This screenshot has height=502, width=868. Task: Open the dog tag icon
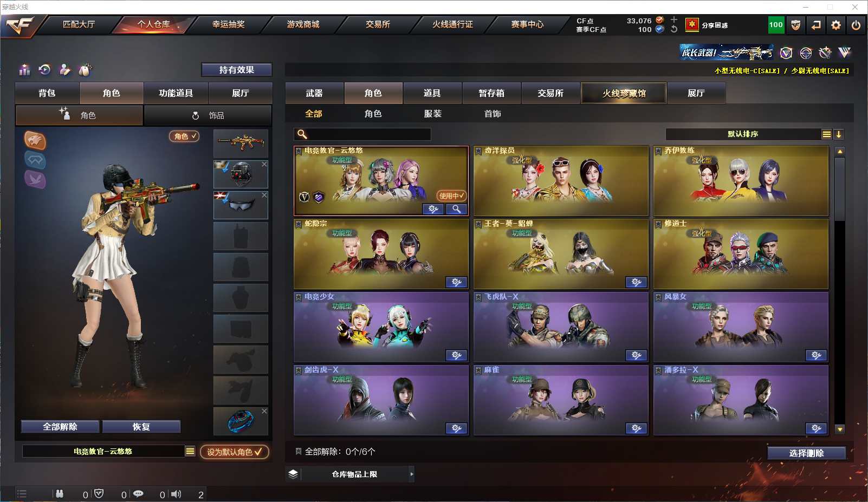tap(85, 70)
